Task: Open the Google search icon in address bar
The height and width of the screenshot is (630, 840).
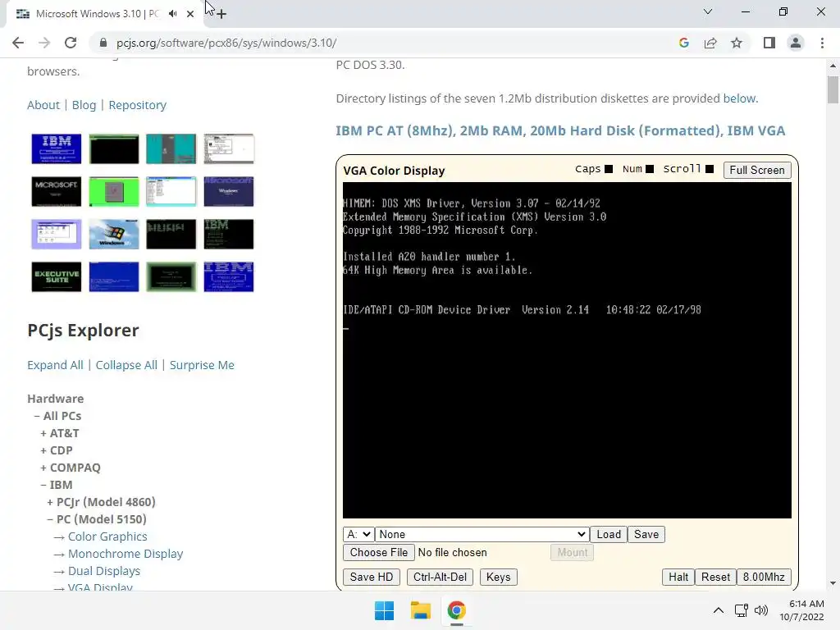Action: (x=683, y=43)
